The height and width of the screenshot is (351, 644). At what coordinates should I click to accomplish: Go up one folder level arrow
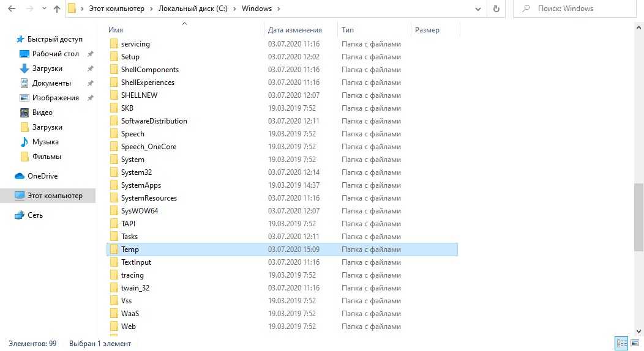pyautogui.click(x=57, y=9)
